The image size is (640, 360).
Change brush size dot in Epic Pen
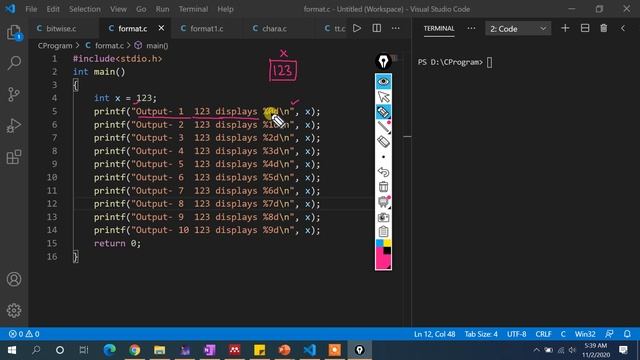[x=383, y=157]
